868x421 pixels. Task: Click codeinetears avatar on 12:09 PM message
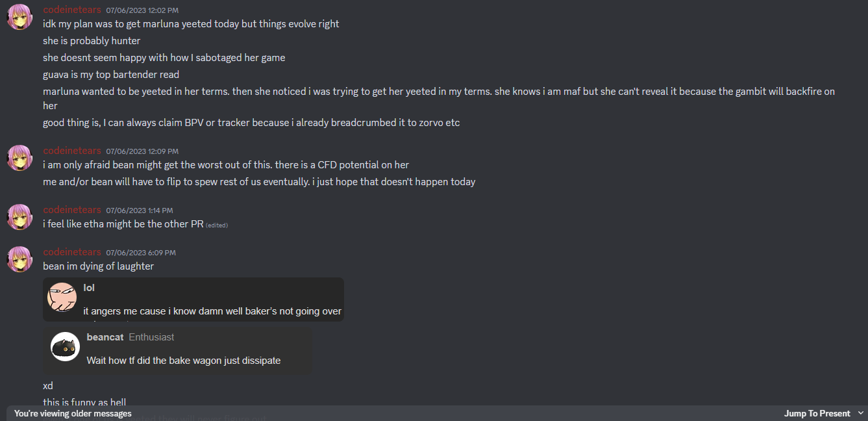(20, 158)
